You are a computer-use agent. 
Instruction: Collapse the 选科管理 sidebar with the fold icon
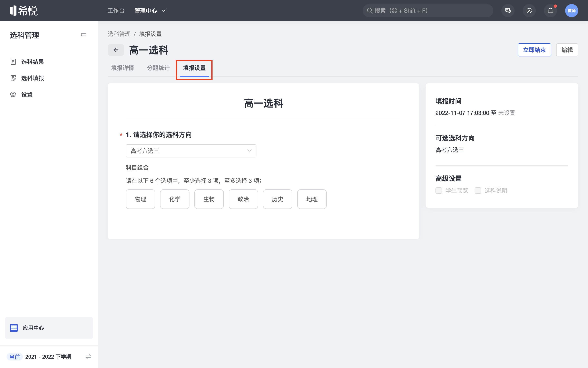(x=83, y=35)
